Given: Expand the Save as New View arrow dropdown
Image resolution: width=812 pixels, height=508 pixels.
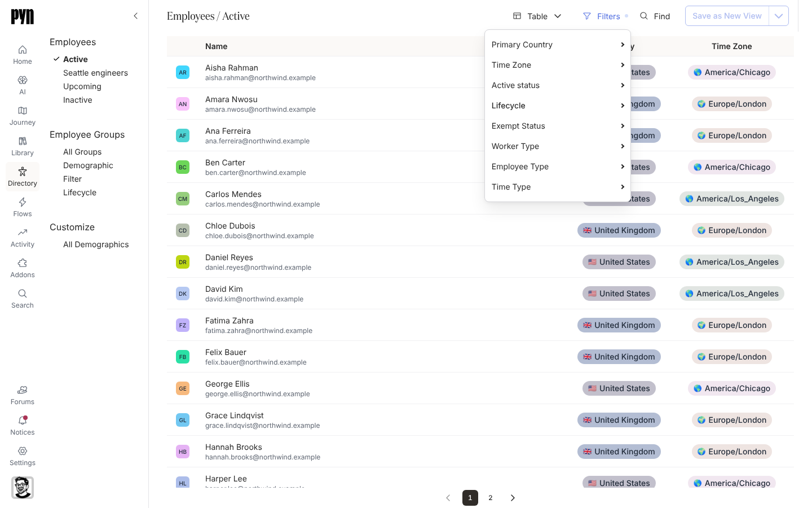Looking at the screenshot, I should 779,16.
